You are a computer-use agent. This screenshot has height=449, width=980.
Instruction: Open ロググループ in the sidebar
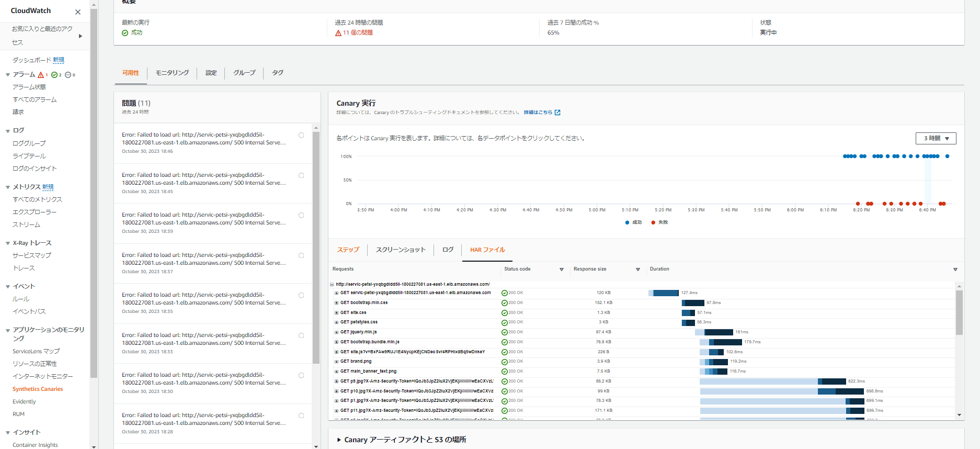tap(29, 143)
